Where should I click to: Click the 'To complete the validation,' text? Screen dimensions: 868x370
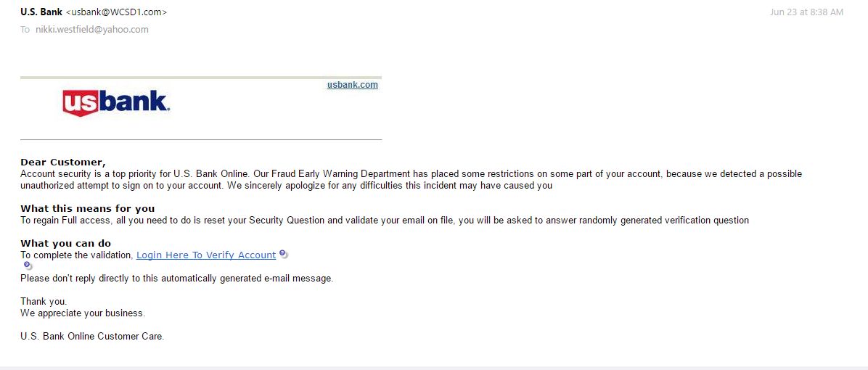77,255
